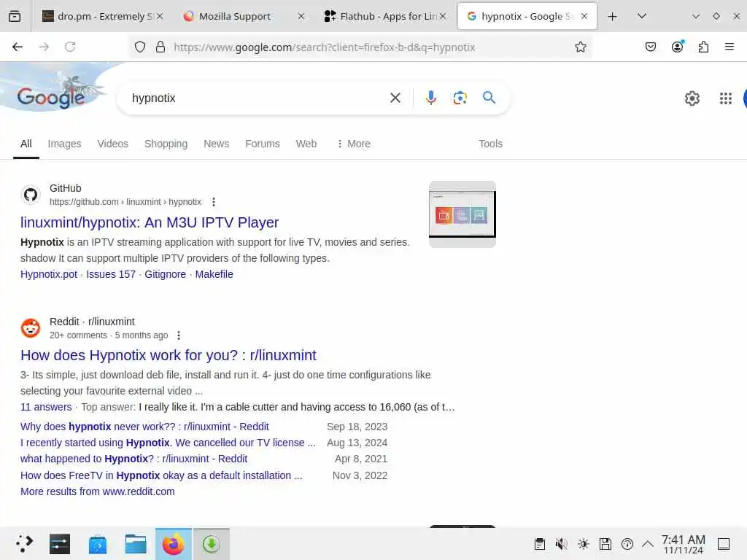Screen dimensions: 747x560
Task: Open GitHub result options three dots
Action: (214, 202)
